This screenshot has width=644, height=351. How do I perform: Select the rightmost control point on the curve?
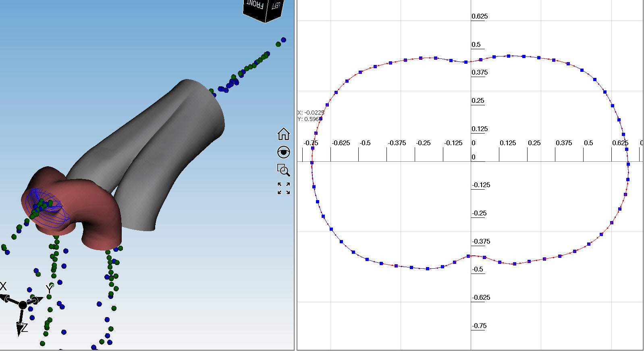click(628, 164)
